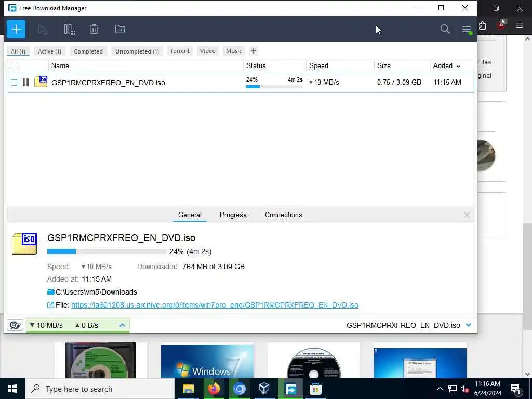This screenshot has height=399, width=532.
Task: Click the Status column header
Action: coord(274,66)
